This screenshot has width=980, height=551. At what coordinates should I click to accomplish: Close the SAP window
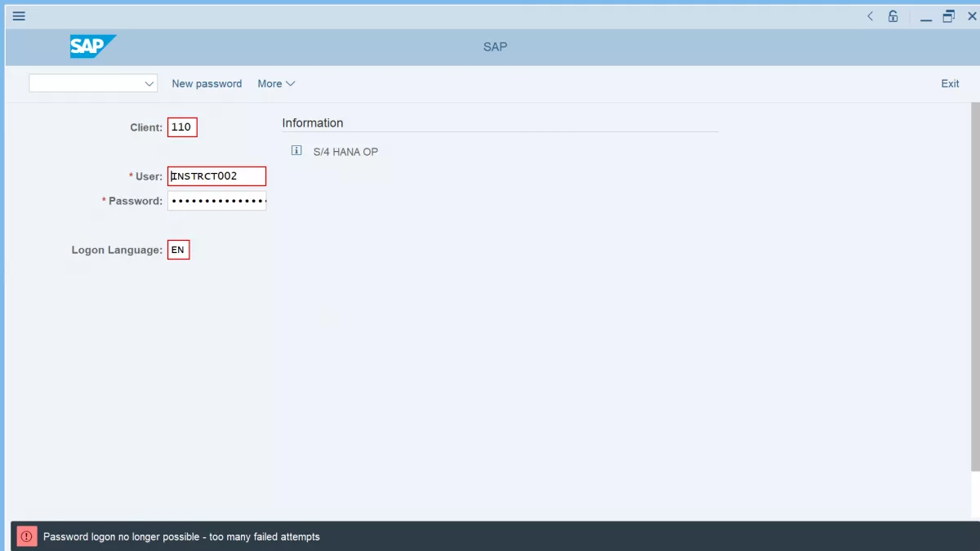point(971,16)
